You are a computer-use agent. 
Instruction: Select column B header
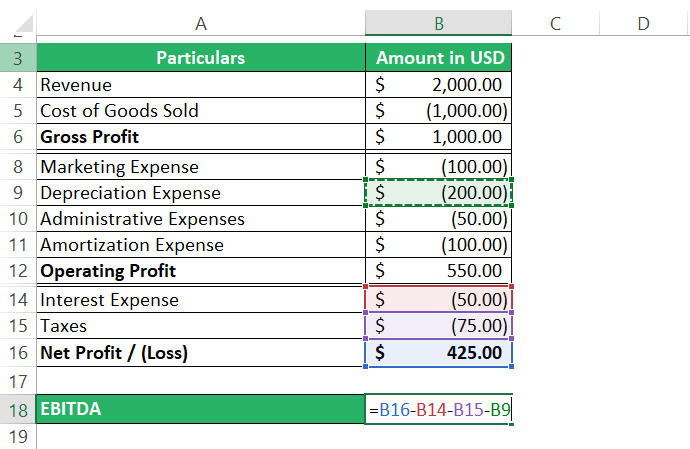(x=439, y=22)
